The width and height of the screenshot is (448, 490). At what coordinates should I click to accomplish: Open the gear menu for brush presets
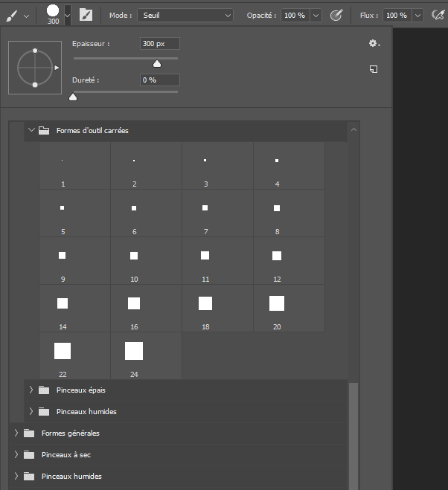[374, 44]
